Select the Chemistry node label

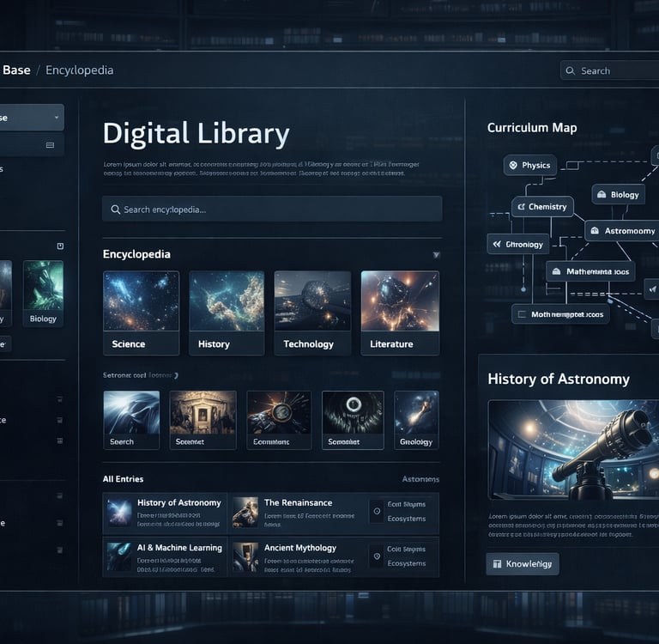[547, 207]
